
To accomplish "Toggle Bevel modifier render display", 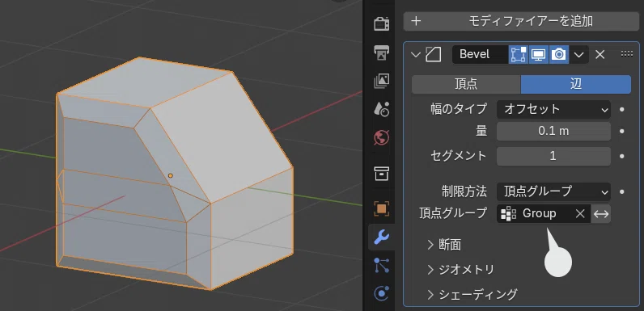I will coord(558,55).
